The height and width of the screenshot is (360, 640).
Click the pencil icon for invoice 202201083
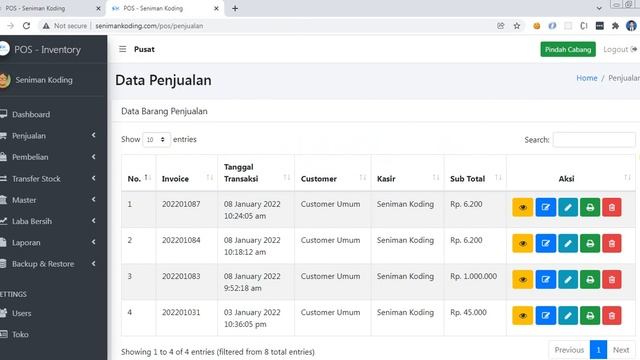click(568, 280)
